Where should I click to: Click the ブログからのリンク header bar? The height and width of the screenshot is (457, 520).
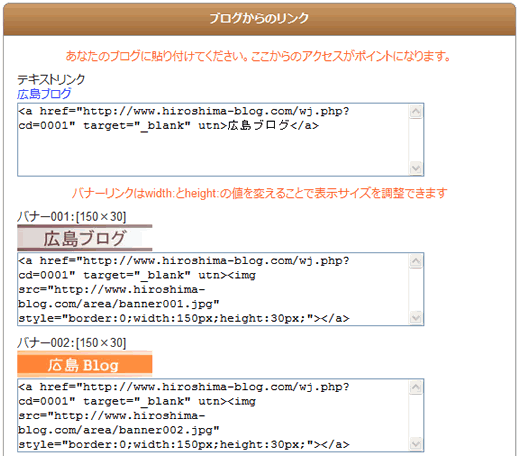point(259,19)
